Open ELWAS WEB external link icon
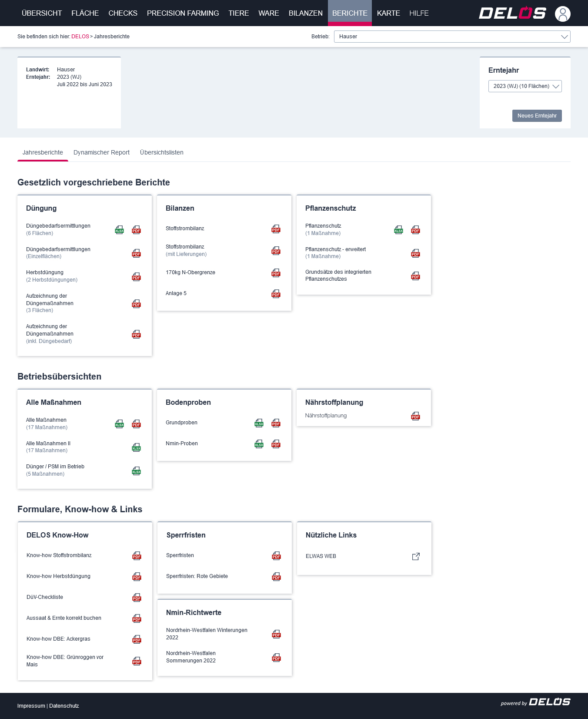Screen dimensions: 588x719 [x=416, y=556]
